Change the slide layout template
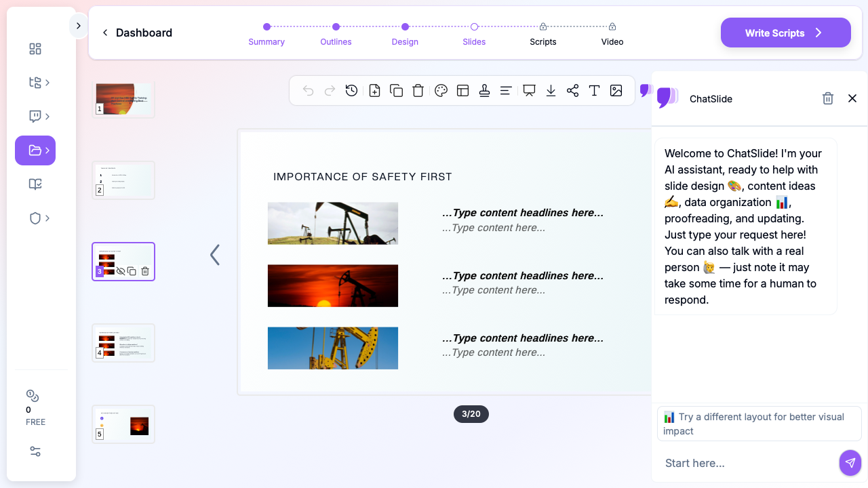This screenshot has height=488, width=868. tap(462, 91)
